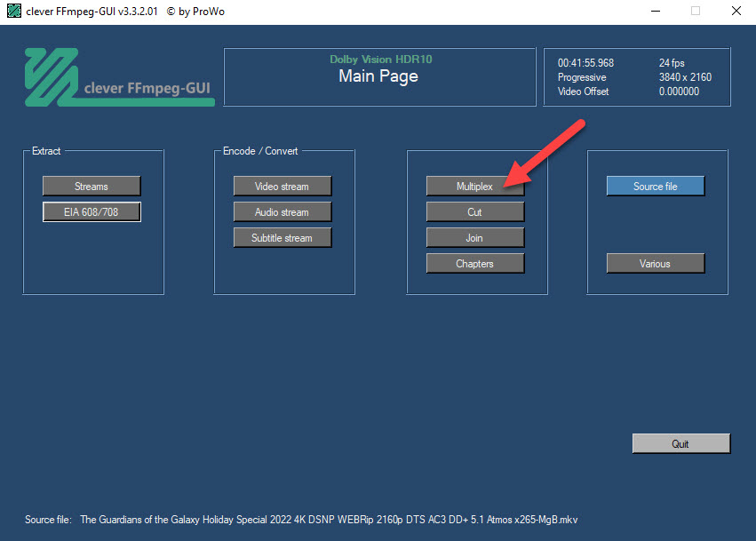Click the 3840 x 2160 resolution
756x541 pixels.
click(685, 77)
